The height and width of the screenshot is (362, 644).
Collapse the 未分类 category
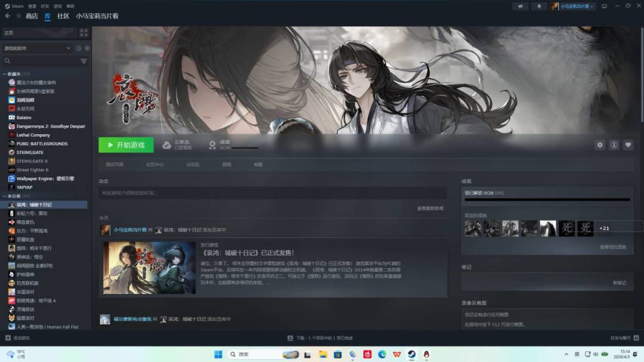[x=4, y=196]
